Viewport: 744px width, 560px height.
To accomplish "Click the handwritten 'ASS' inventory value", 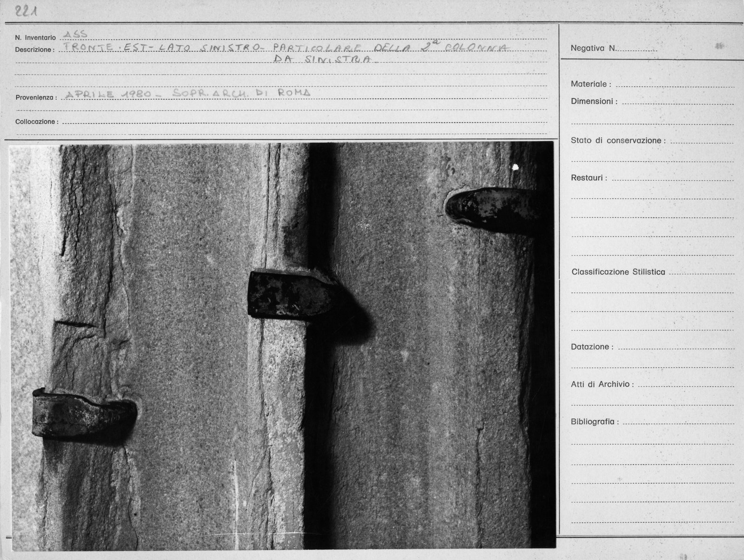I will [x=75, y=34].
